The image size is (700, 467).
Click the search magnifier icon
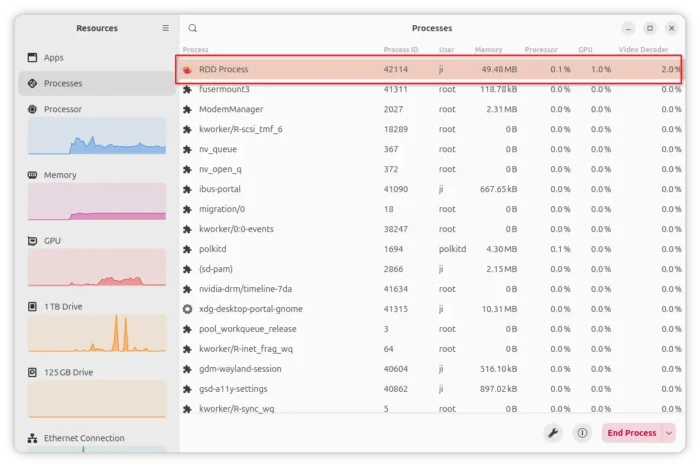193,29
